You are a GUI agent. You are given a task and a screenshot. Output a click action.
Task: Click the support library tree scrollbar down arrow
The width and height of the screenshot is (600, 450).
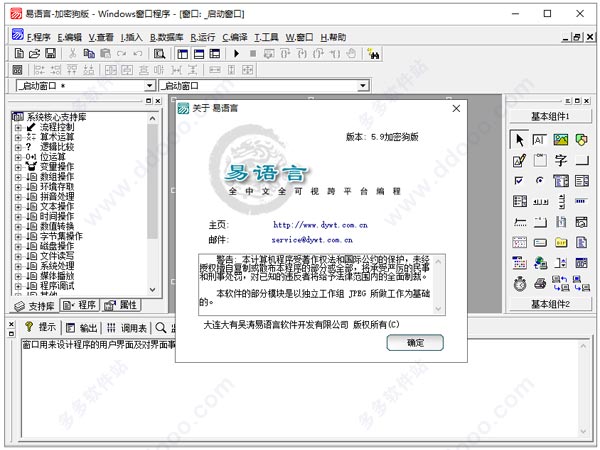(x=152, y=290)
